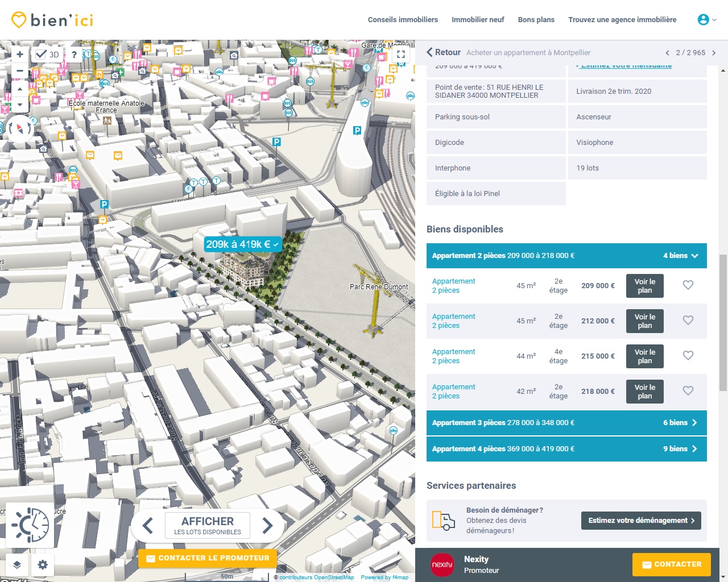Image resolution: width=728 pixels, height=582 pixels.
Task: Switch map to fullscreen mode
Action: coord(401,55)
